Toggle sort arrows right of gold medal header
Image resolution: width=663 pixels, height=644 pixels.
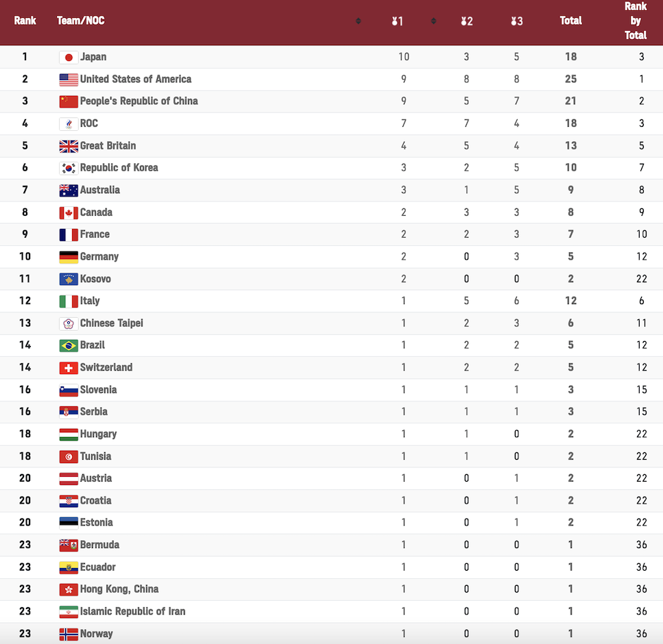coord(433,21)
